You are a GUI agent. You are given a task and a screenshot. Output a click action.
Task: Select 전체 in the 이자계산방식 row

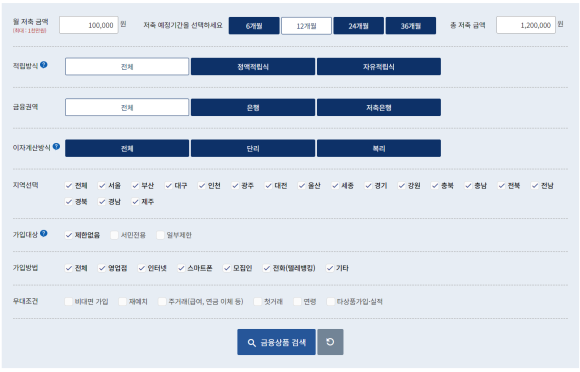[x=127, y=148]
